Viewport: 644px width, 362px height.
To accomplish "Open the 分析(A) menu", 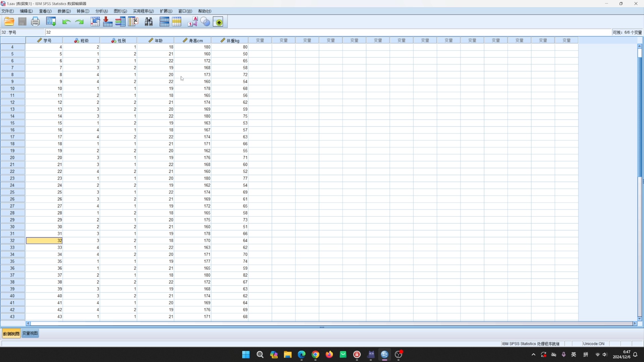I will 102,11.
